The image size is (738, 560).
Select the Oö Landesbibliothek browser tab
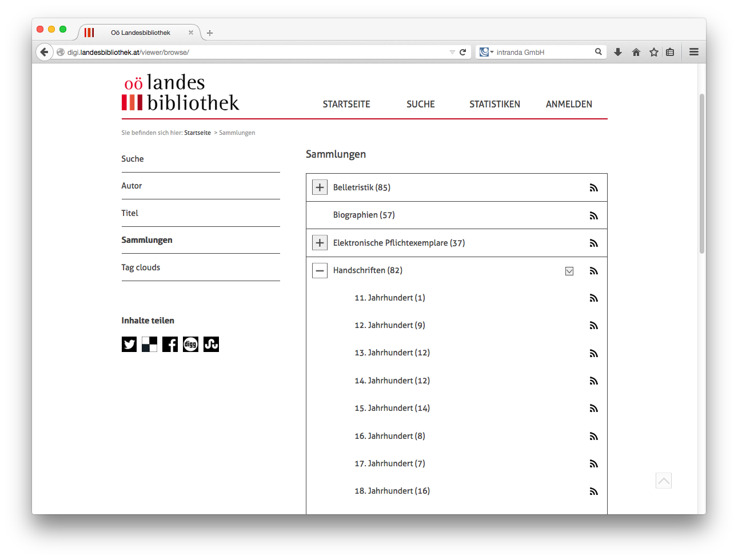tap(139, 33)
